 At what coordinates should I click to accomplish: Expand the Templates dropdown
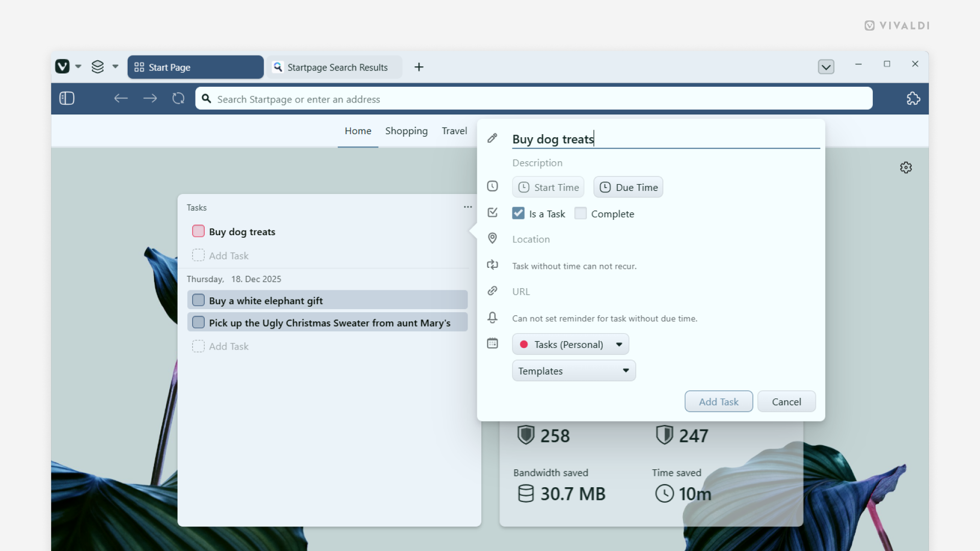pos(573,371)
